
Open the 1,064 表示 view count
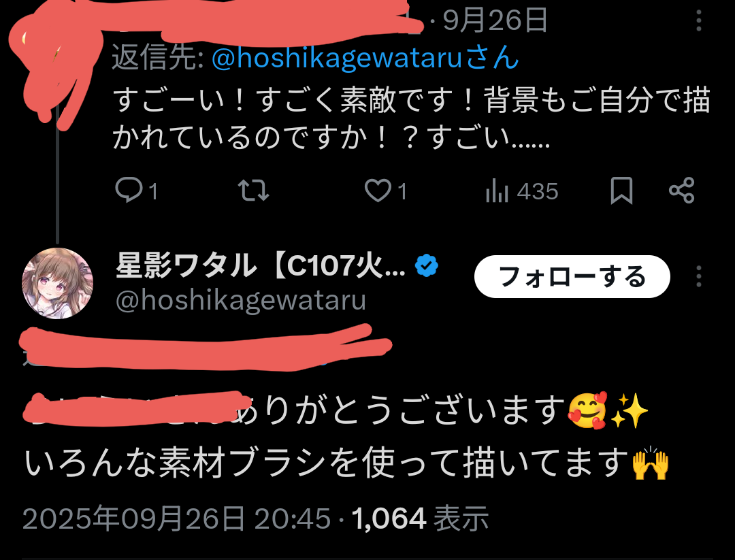click(x=420, y=518)
